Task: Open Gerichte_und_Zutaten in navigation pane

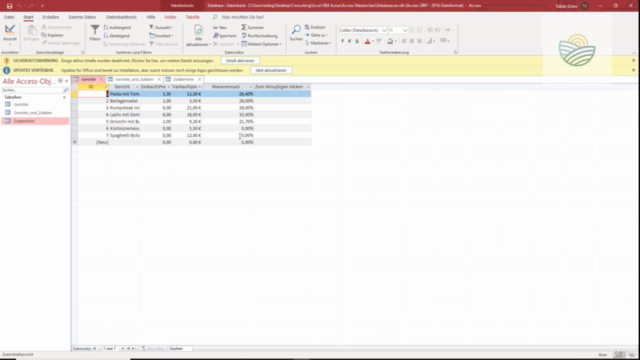Action: [33, 113]
